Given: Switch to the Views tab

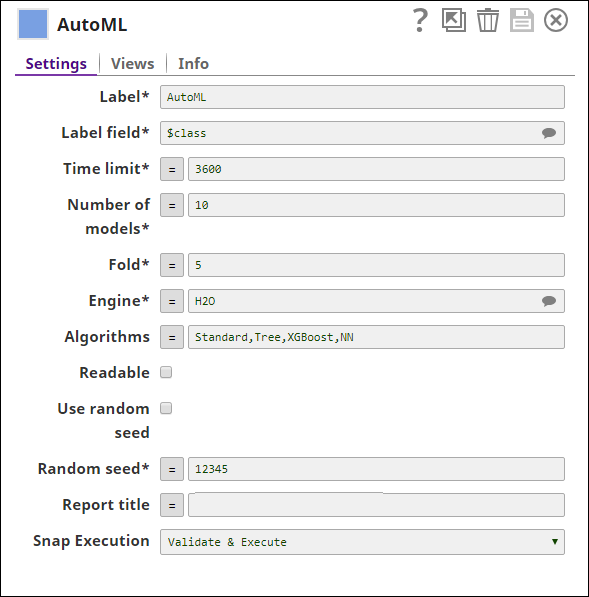Looking at the screenshot, I should 132,64.
